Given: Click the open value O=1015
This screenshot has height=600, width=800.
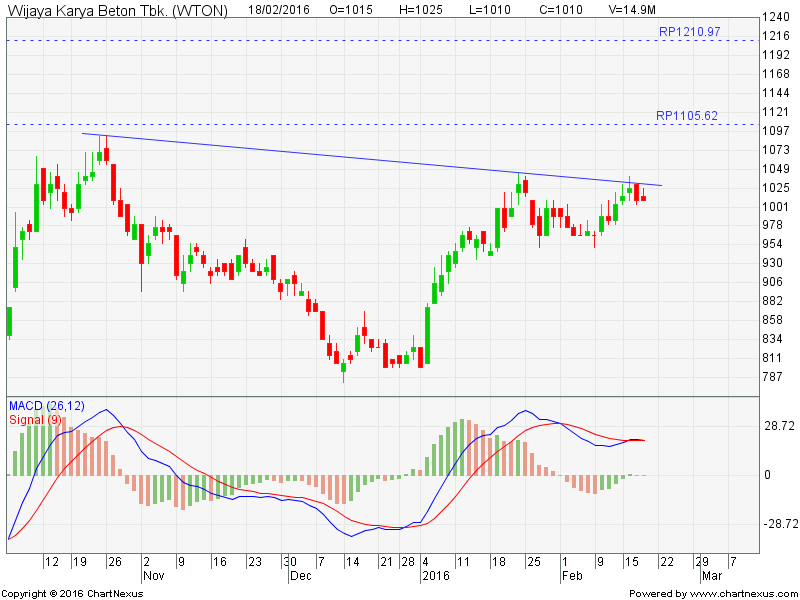Looking at the screenshot, I should (351, 10).
